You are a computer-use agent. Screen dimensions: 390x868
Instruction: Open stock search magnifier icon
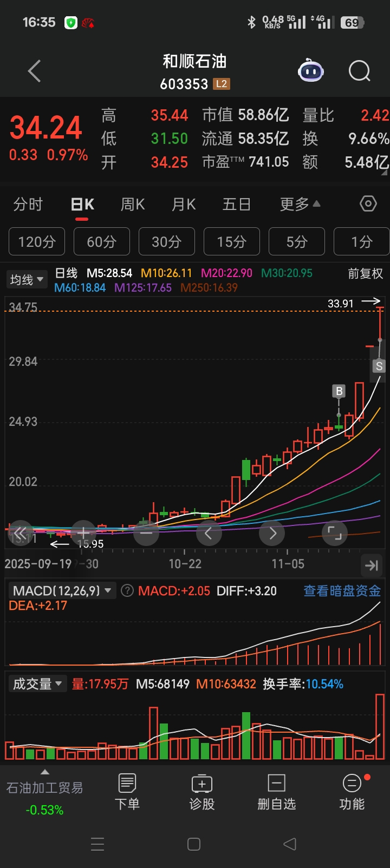[360, 71]
